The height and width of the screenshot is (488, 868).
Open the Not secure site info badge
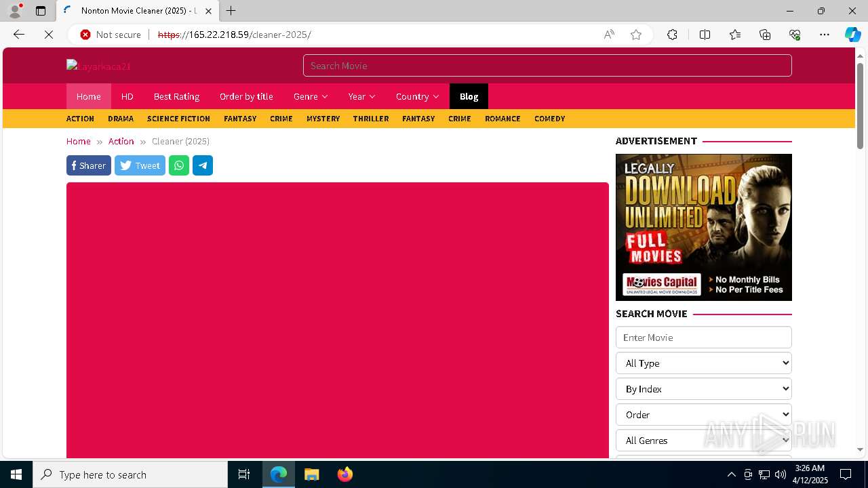tap(111, 35)
